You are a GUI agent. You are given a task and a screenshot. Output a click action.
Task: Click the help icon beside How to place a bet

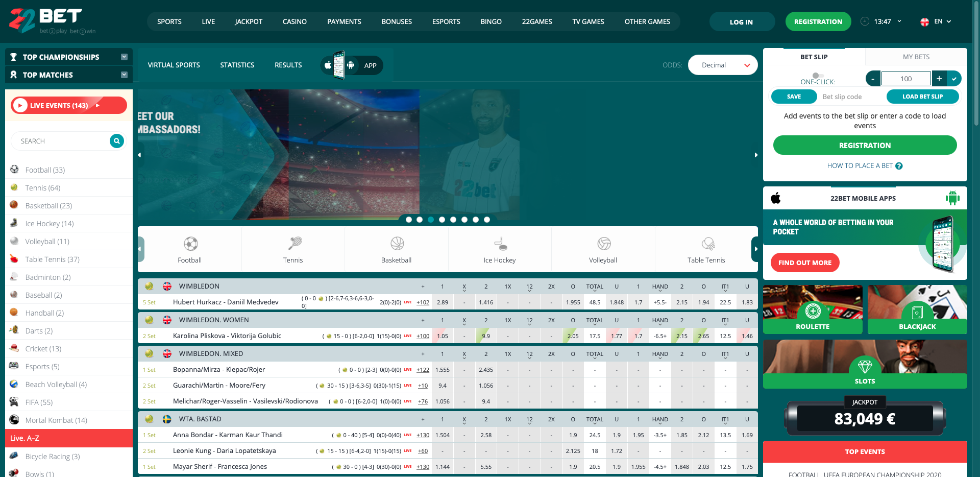point(899,166)
